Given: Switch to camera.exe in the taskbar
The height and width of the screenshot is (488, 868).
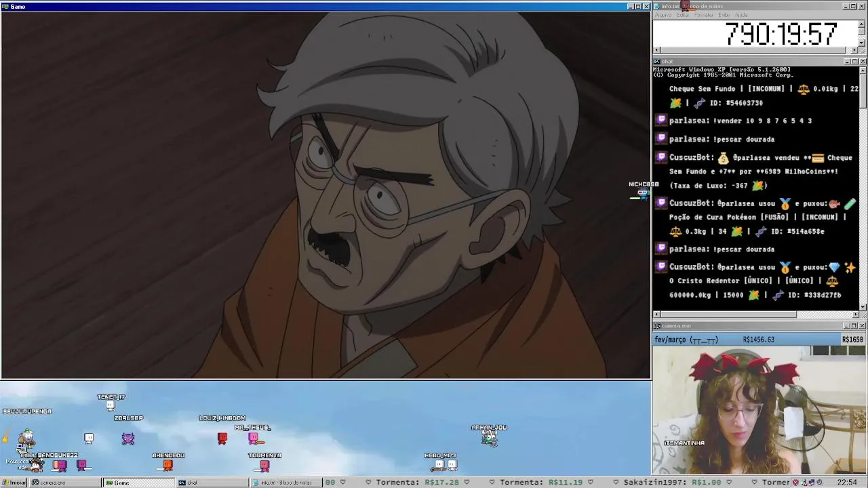Looking at the screenshot, I should tap(65, 483).
